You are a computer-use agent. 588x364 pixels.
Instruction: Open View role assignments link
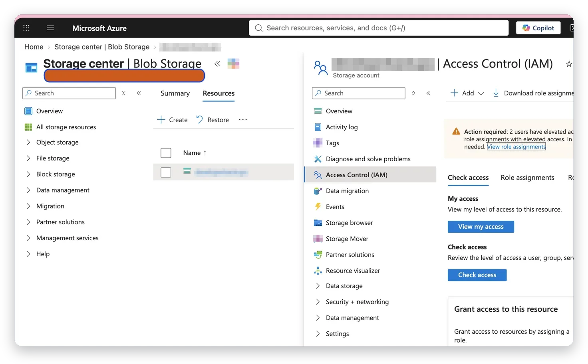(x=516, y=147)
